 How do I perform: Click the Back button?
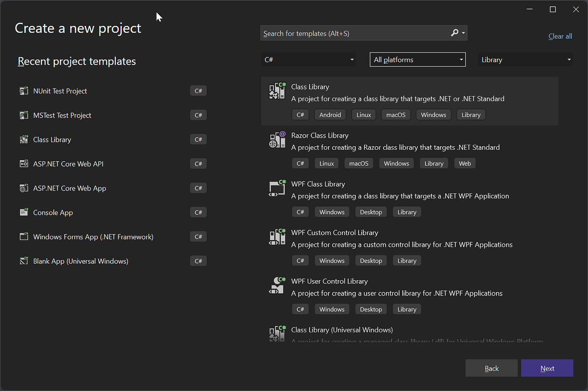click(491, 368)
